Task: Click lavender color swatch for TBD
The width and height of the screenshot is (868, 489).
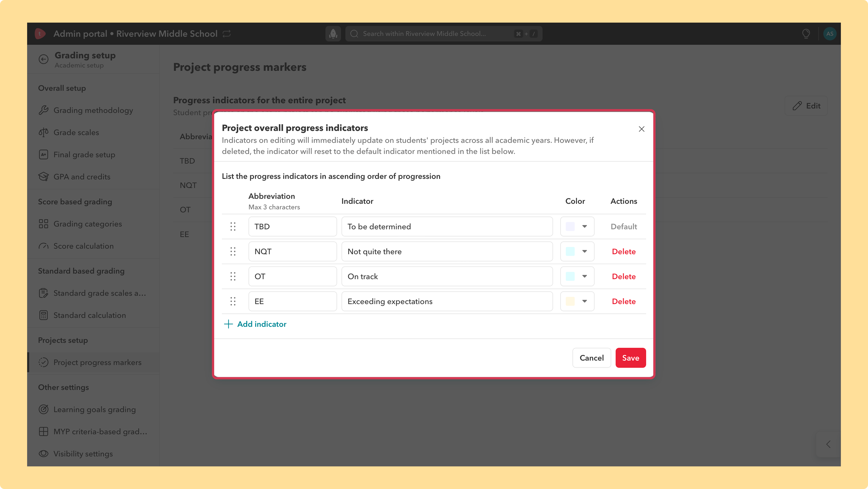Action: pos(570,226)
